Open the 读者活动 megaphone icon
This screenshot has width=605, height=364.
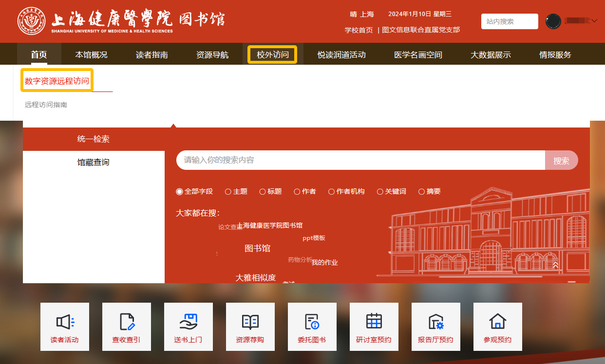coord(65,322)
